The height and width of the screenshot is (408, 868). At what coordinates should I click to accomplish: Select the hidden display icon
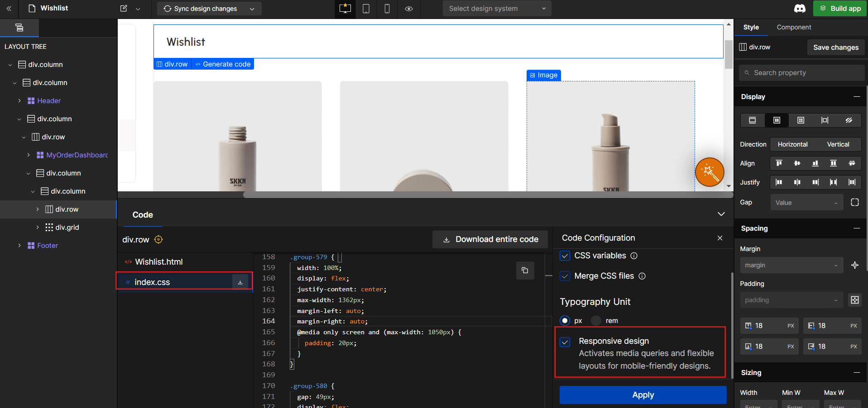pos(849,120)
